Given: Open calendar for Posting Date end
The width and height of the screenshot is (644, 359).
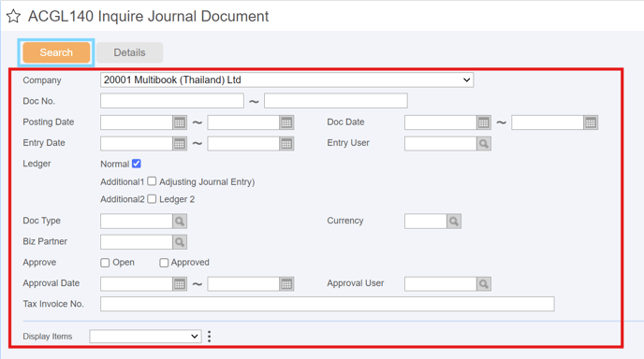Looking at the screenshot, I should coord(286,122).
